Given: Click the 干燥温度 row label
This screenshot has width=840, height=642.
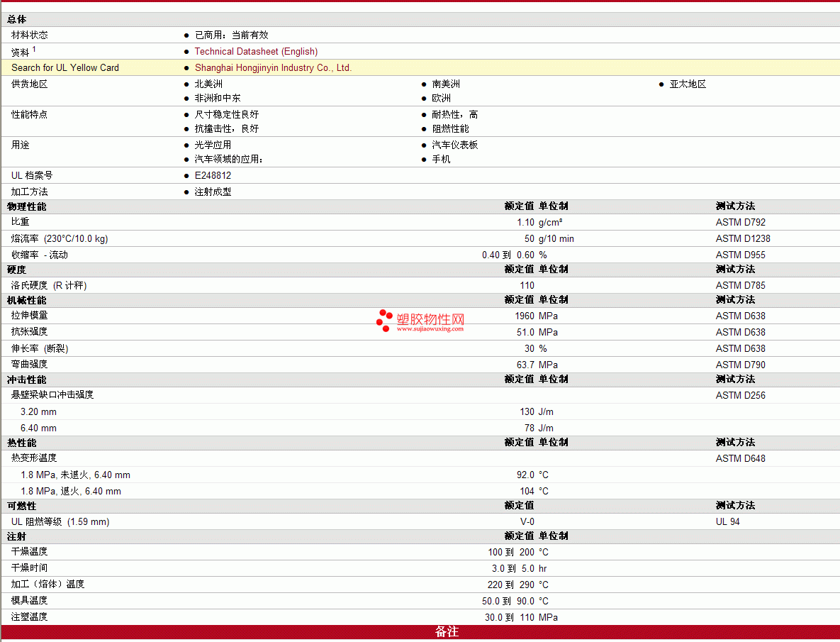Looking at the screenshot, I should [x=30, y=551].
